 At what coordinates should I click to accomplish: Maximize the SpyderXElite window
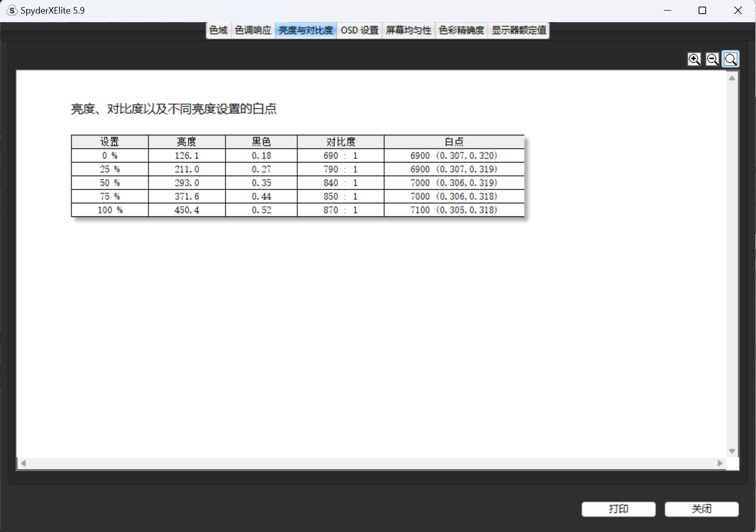click(x=702, y=10)
